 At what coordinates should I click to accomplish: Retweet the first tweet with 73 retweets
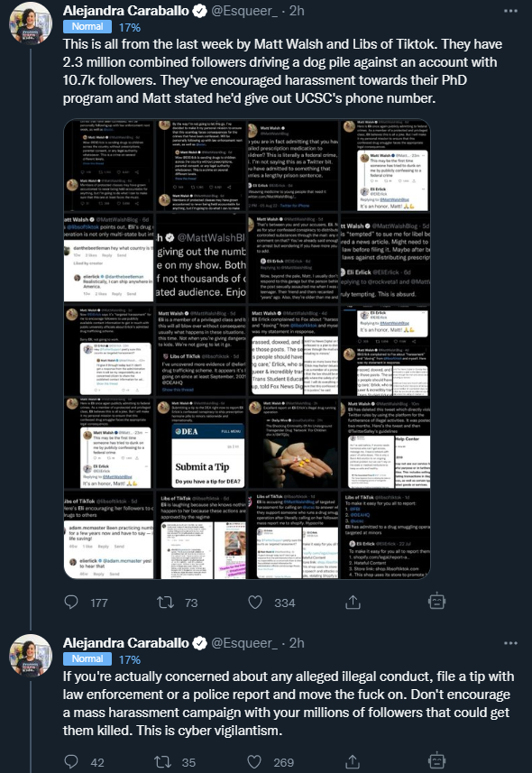click(x=165, y=602)
